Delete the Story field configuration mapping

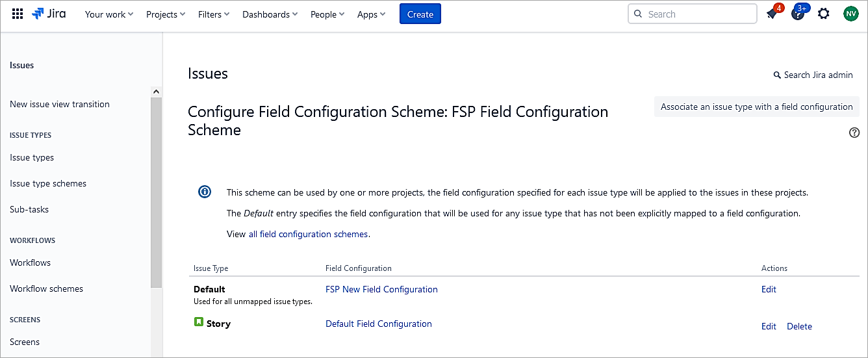point(799,326)
